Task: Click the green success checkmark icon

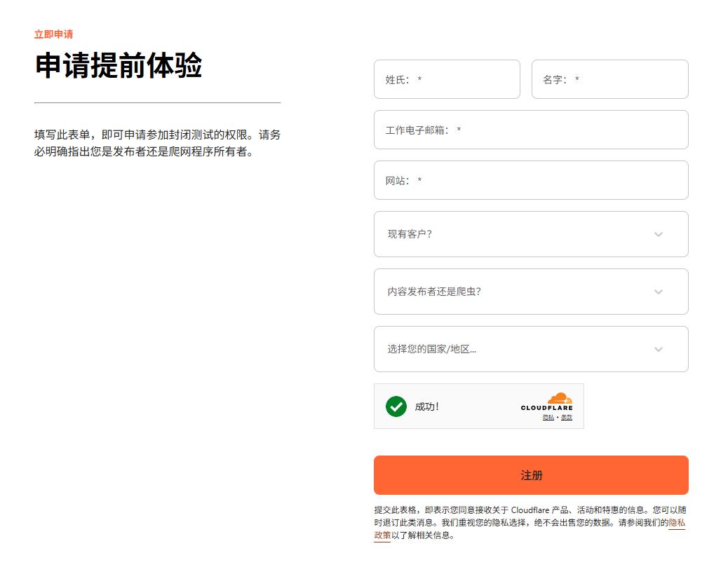Action: (x=396, y=407)
